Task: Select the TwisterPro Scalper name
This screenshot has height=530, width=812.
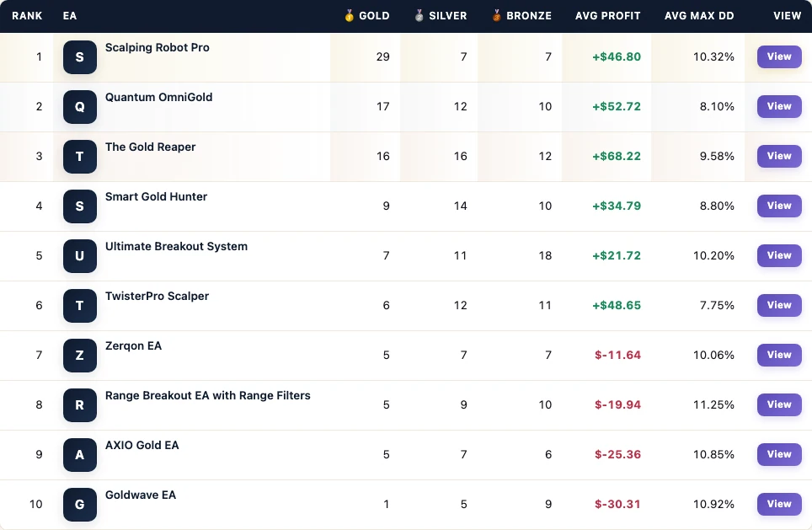Action: (x=157, y=297)
